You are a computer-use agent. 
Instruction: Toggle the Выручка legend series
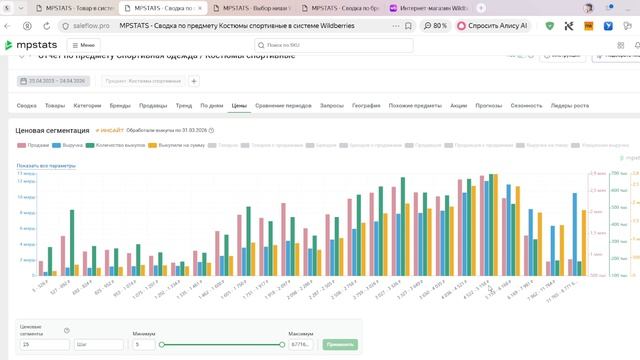[67, 145]
